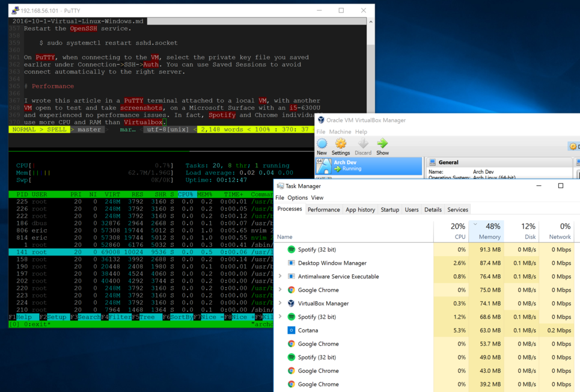Click the F3 Search button in htop
This screenshot has width=580, height=392.
85,317
